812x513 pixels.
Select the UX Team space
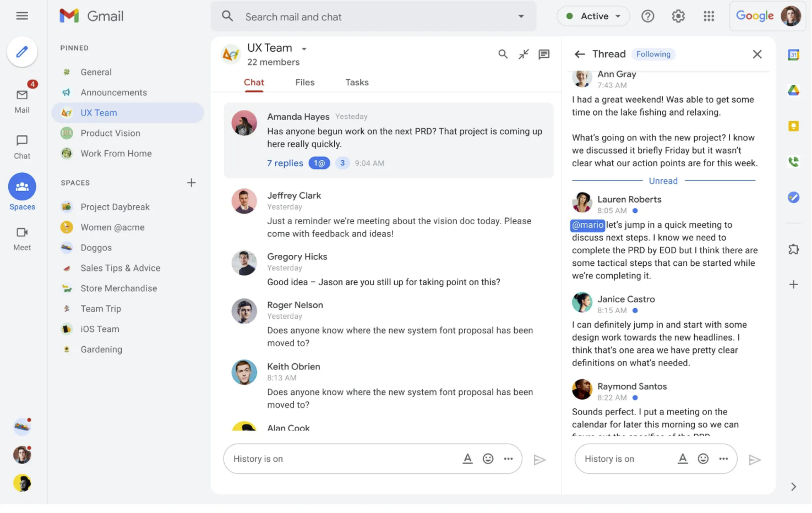pos(128,113)
